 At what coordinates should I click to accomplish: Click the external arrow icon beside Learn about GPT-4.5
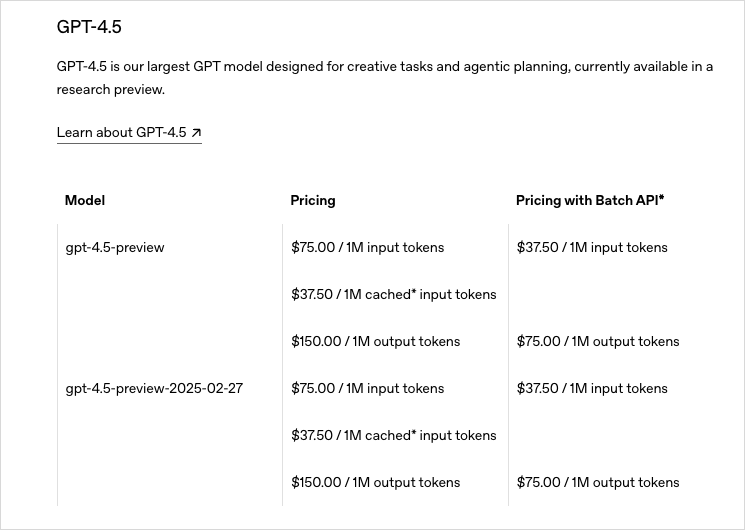tap(196, 133)
